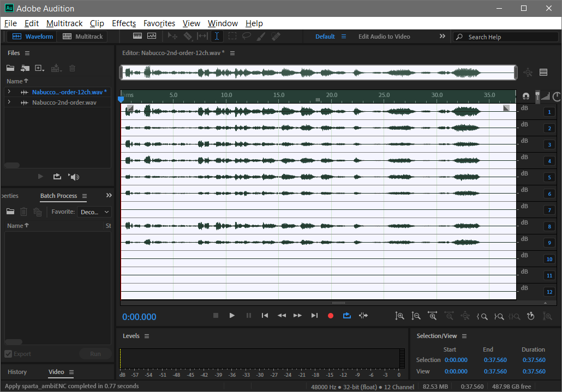The height and width of the screenshot is (392, 562).
Task: Switch to Multitrack editor view
Action: [82, 37]
